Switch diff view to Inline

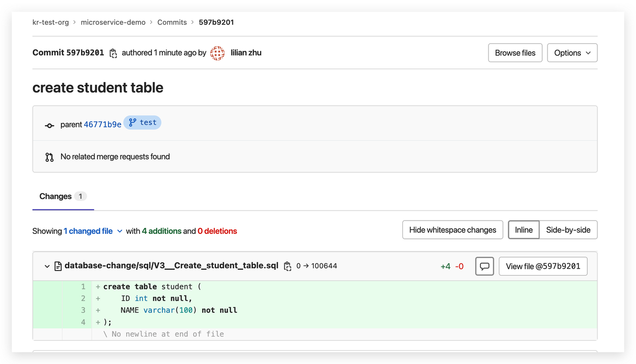[x=524, y=230]
